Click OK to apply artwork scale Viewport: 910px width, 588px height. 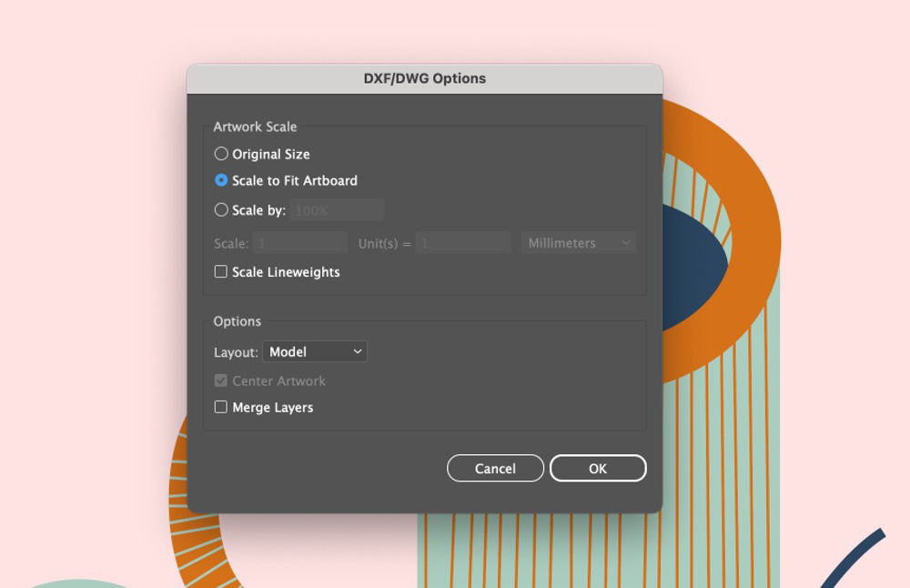click(598, 468)
